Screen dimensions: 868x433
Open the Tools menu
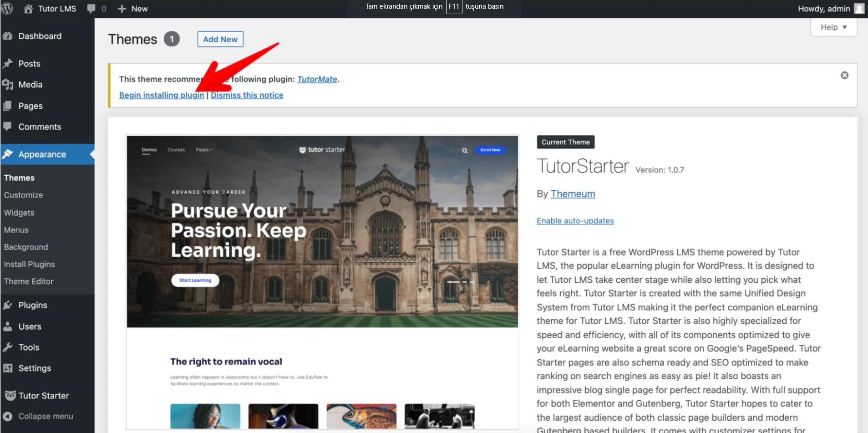29,347
